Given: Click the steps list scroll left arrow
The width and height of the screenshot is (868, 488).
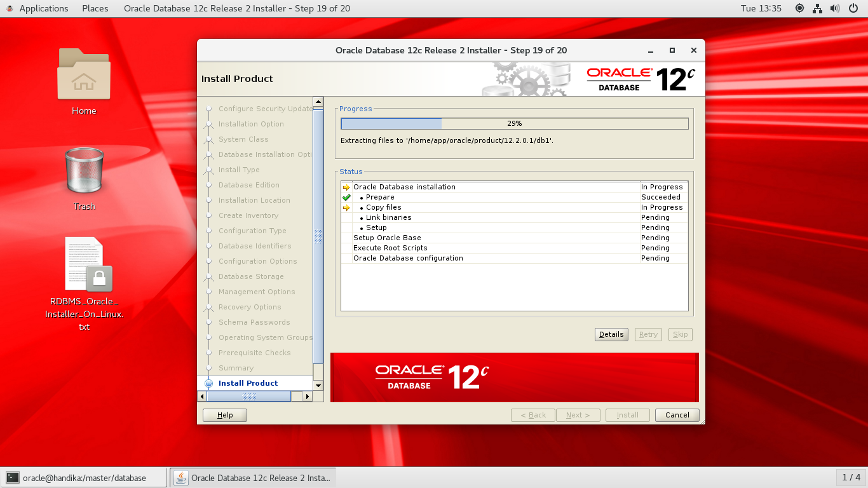Looking at the screenshot, I should 203,396.
